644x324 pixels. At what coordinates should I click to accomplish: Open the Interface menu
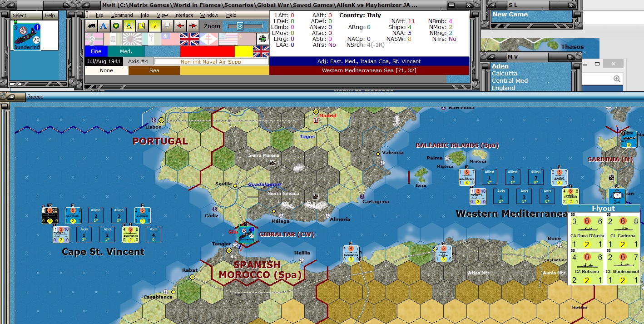click(184, 15)
